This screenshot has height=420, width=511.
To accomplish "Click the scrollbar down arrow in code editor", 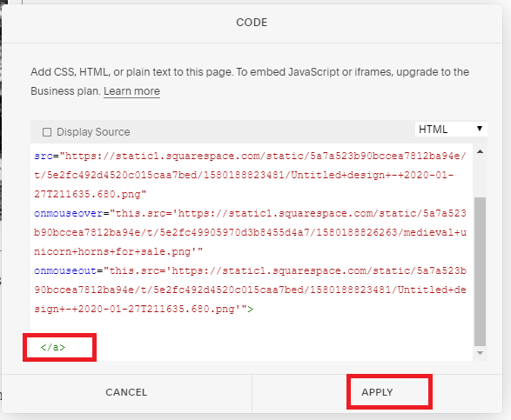I will pyautogui.click(x=480, y=353).
